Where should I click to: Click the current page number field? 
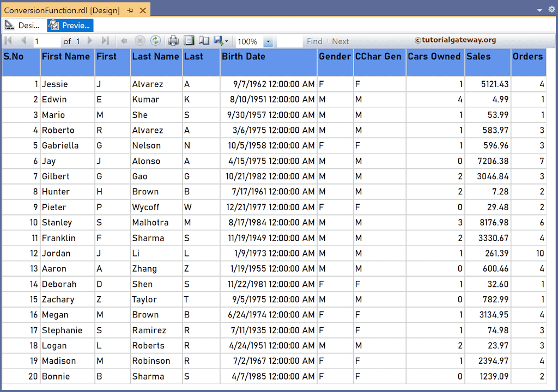[46, 41]
